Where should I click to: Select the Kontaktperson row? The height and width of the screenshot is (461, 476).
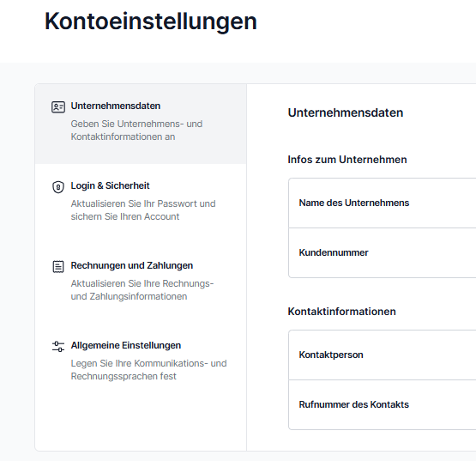tap(383, 355)
